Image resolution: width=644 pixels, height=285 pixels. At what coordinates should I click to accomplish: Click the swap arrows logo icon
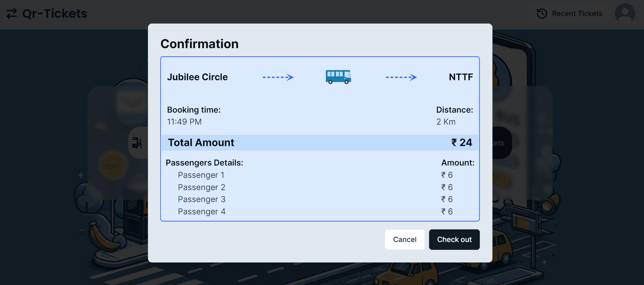tap(12, 14)
